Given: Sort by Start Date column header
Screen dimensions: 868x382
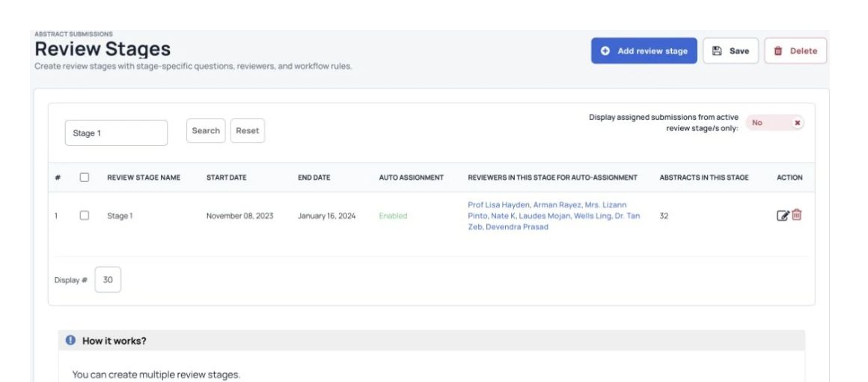Looking at the screenshot, I should (227, 178).
